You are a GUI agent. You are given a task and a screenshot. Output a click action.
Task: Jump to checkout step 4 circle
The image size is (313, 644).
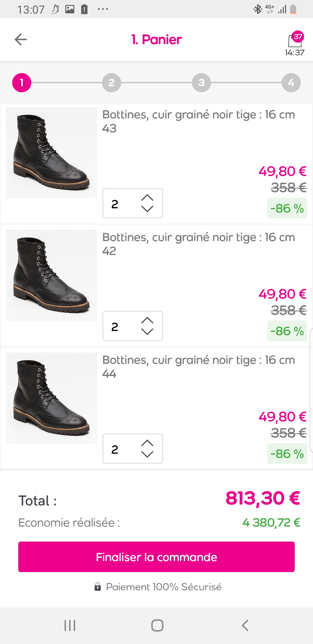[291, 83]
